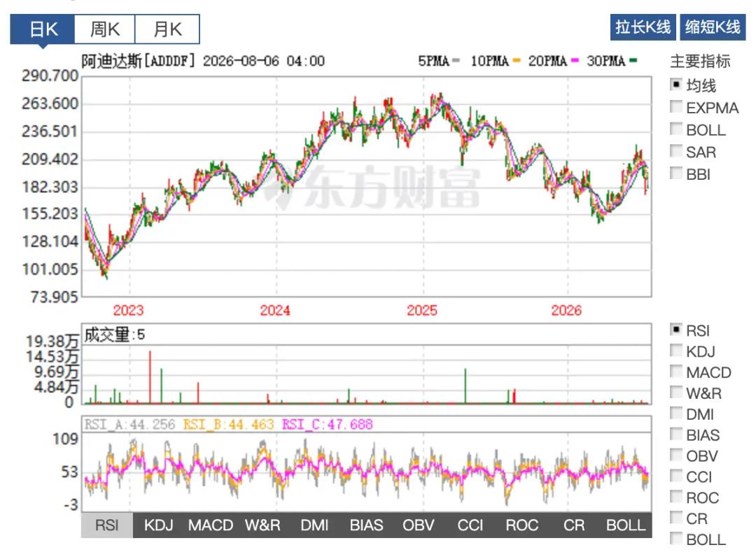Image resolution: width=756 pixels, height=552 pixels.
Task: Enable the BBI indicator checkbox
Action: tap(676, 174)
